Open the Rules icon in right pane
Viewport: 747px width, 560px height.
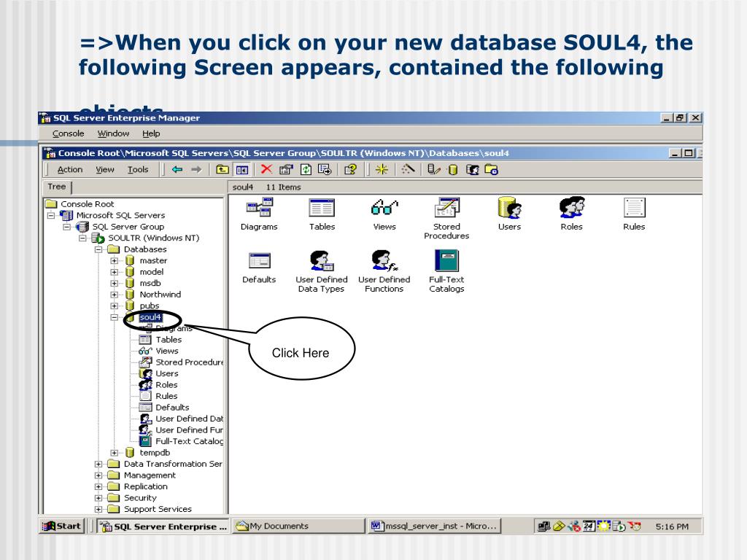tap(635, 208)
